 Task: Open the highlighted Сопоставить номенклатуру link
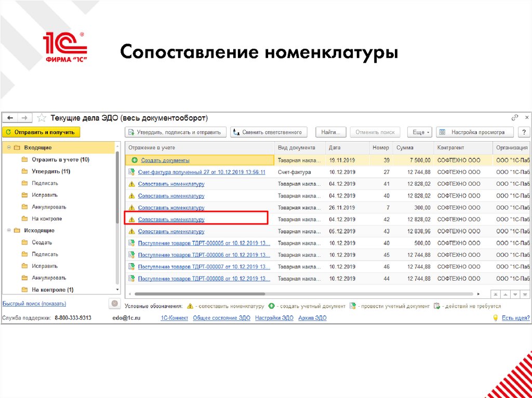171,218
